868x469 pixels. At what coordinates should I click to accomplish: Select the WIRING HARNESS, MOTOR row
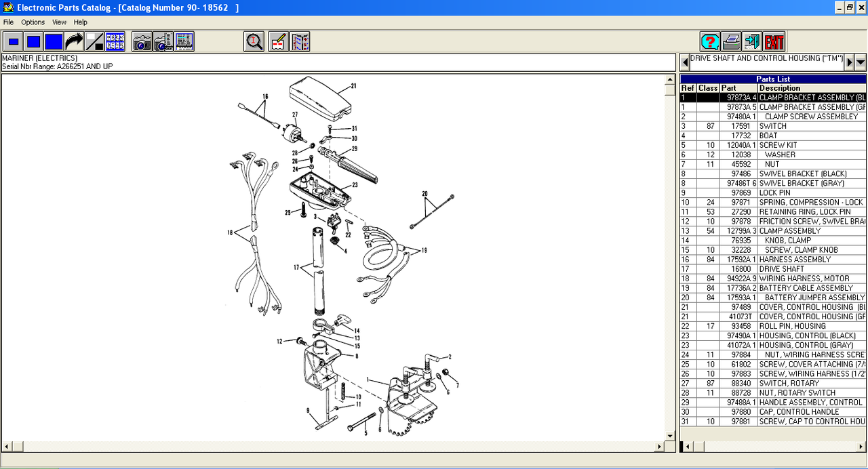tap(773, 278)
